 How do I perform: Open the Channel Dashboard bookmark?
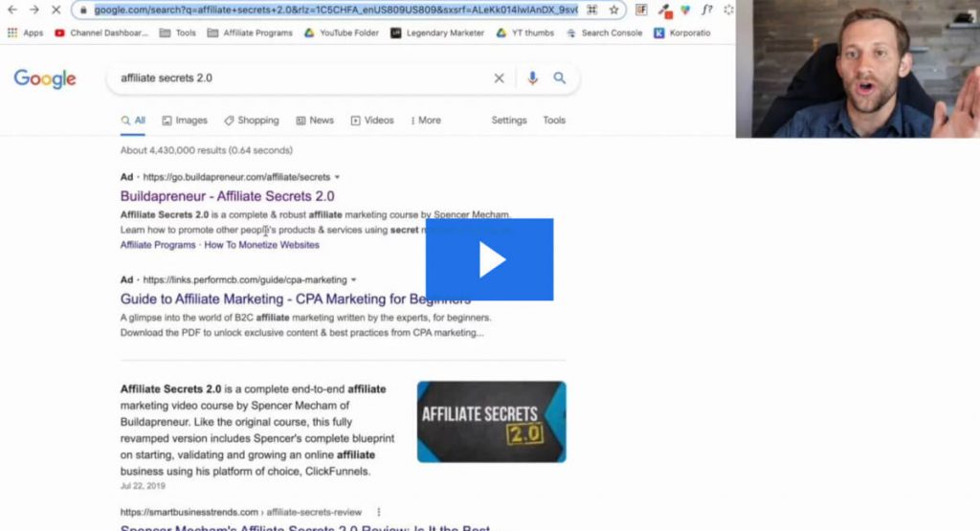[x=101, y=33]
